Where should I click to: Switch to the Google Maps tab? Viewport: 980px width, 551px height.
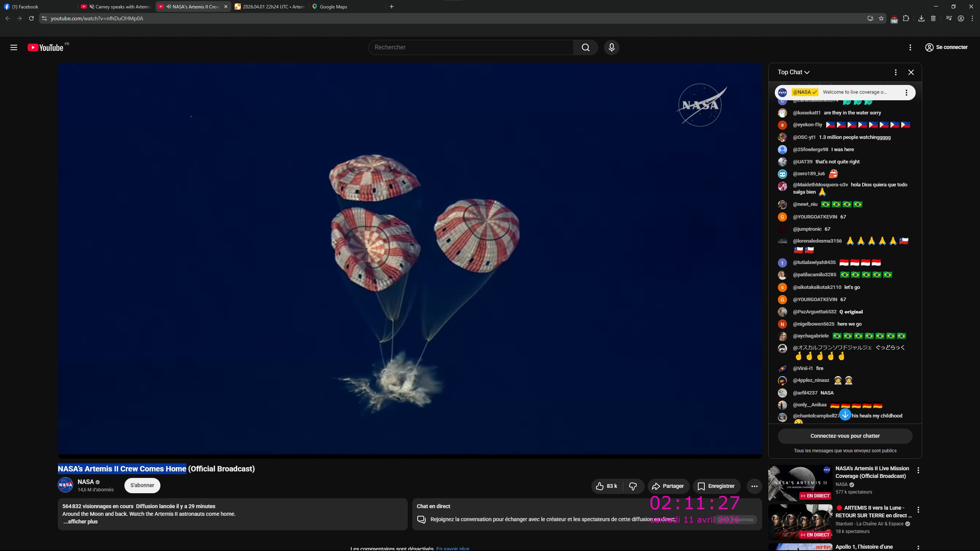coord(333,7)
